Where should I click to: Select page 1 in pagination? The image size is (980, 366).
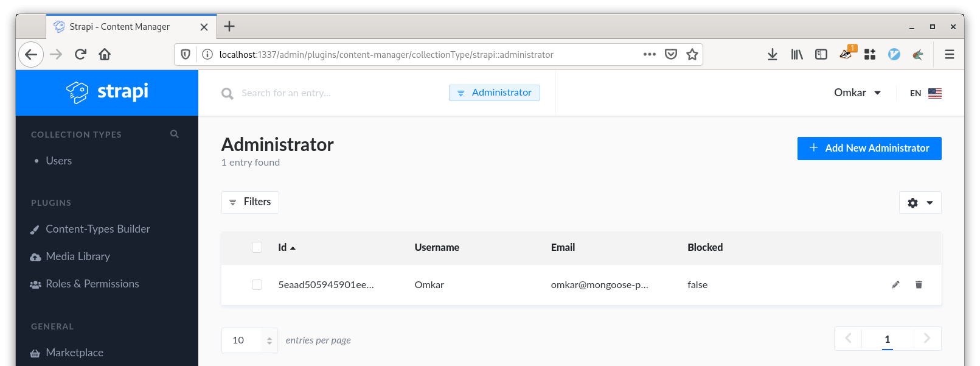[888, 339]
